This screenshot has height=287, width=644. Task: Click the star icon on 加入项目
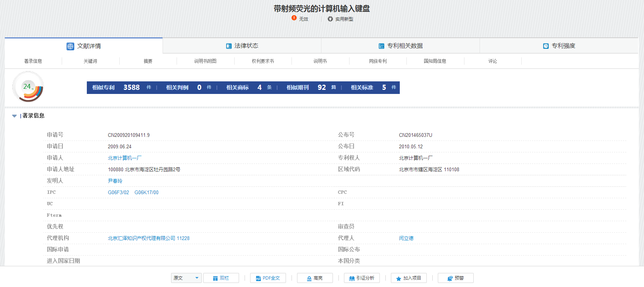(398, 278)
